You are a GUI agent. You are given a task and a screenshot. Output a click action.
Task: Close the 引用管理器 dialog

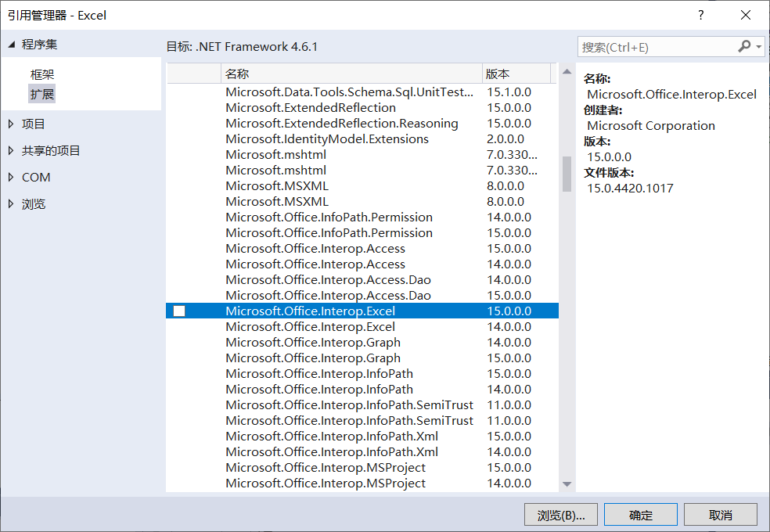[746, 15]
